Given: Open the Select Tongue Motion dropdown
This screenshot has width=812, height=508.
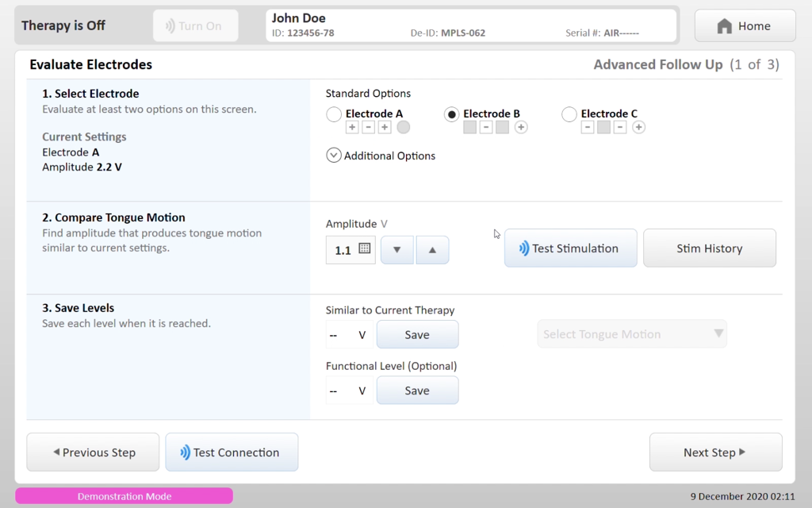Looking at the screenshot, I should 632,334.
